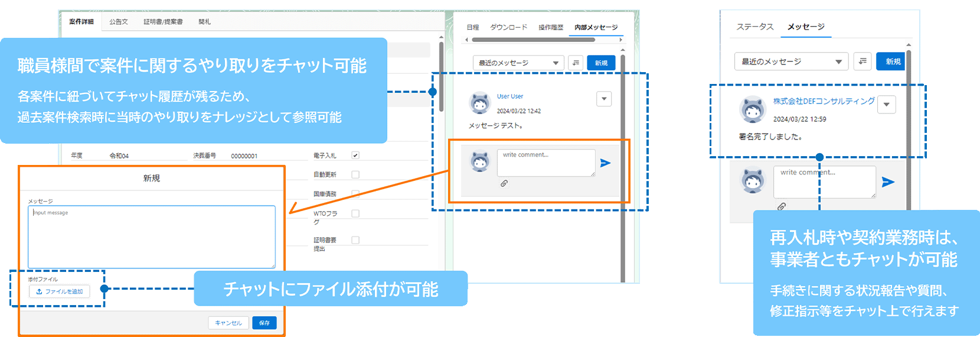
Task: Switch to the 公告文 tab
Action: coord(119,22)
